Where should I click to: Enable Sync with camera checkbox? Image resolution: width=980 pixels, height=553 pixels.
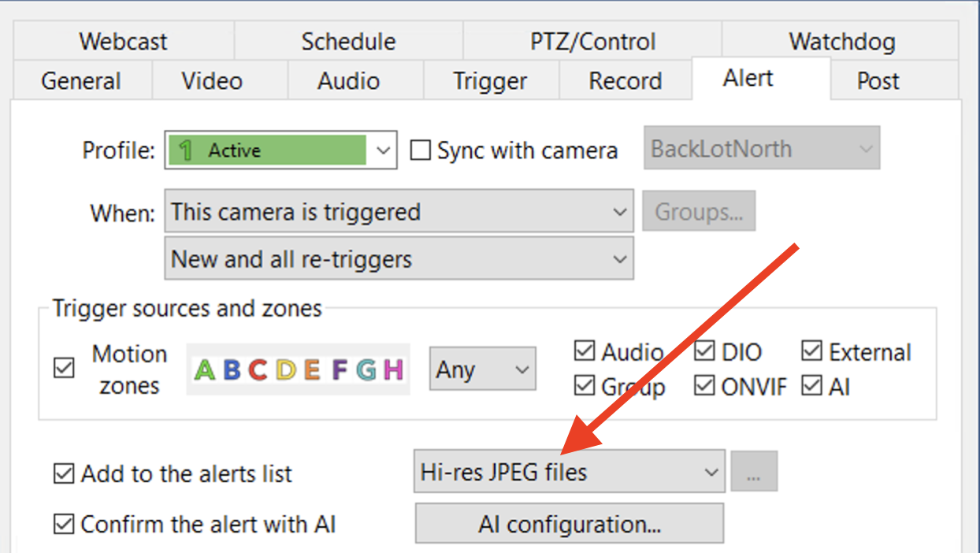(421, 150)
